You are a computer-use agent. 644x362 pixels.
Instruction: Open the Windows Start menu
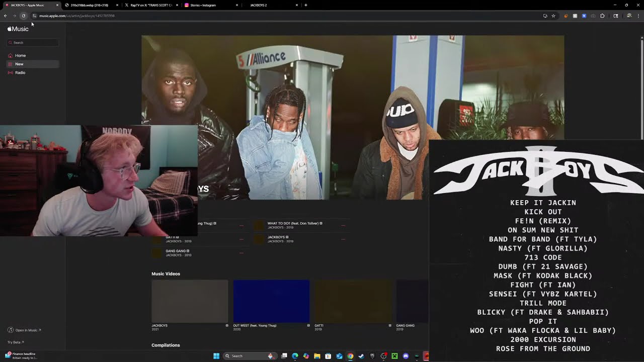216,356
